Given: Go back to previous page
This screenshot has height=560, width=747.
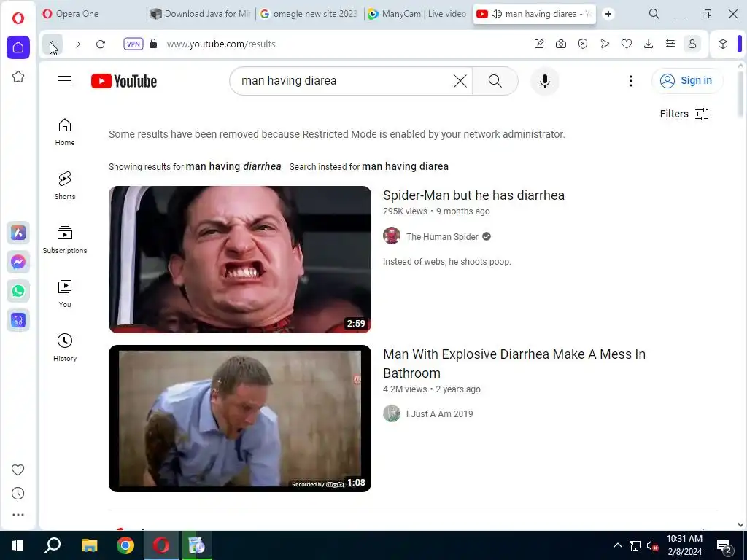Looking at the screenshot, I should (x=52, y=44).
